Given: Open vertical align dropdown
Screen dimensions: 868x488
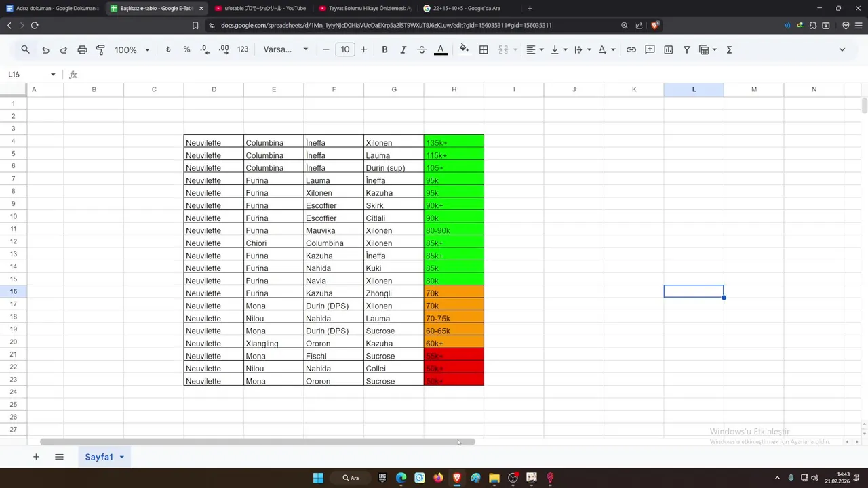Looking at the screenshot, I should click(x=559, y=49).
